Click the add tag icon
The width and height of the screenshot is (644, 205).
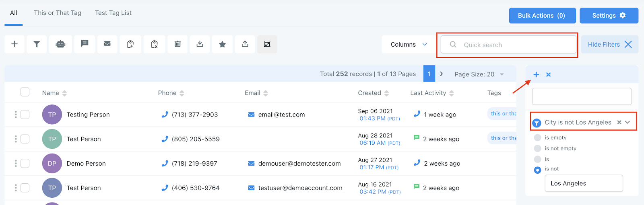(130, 44)
